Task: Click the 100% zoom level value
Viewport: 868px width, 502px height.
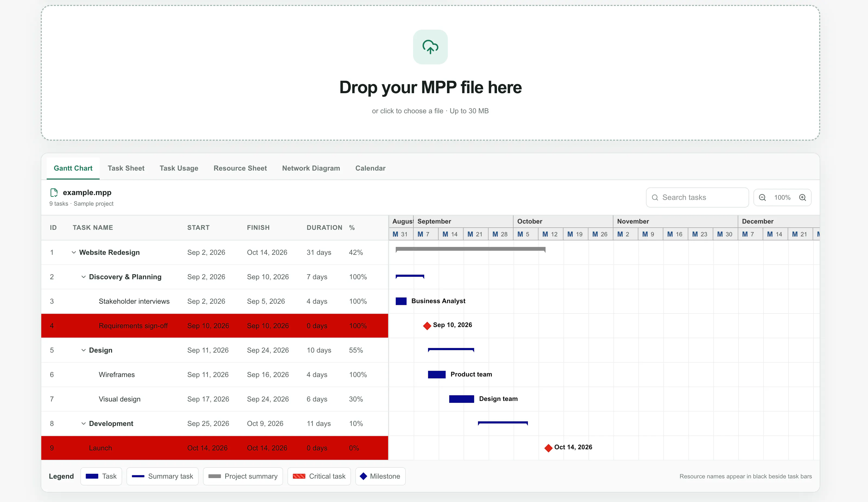Action: pos(782,197)
